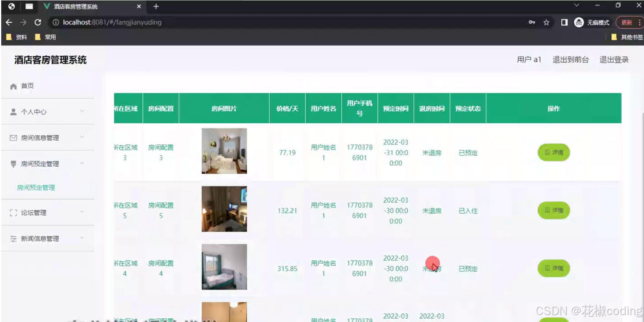The height and width of the screenshot is (322, 644).
Task: Click the 预定时间 column header
Action: click(x=396, y=109)
